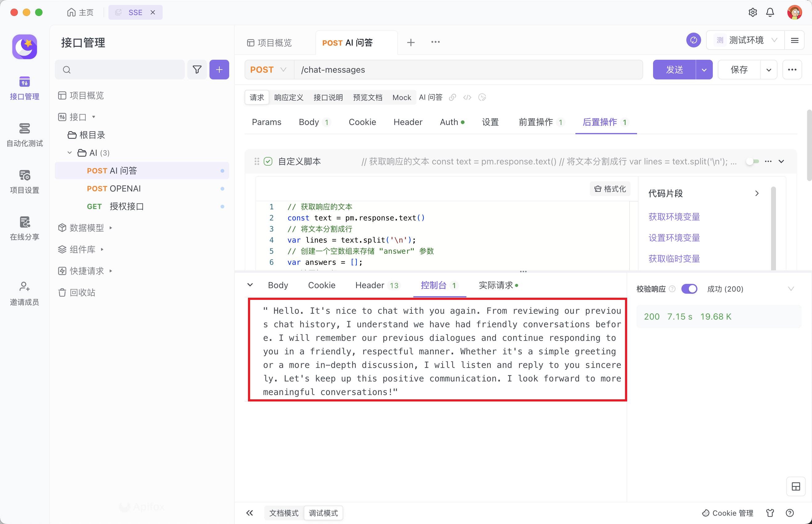This screenshot has width=812, height=524.
Task: Toggle the 校验响应 switch
Action: [x=689, y=289]
